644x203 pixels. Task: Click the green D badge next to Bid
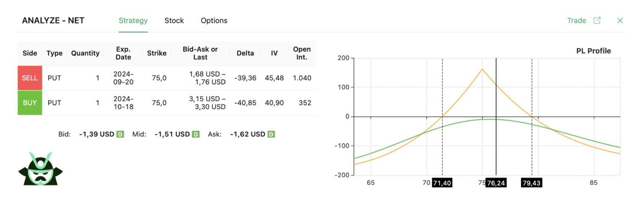click(x=120, y=134)
